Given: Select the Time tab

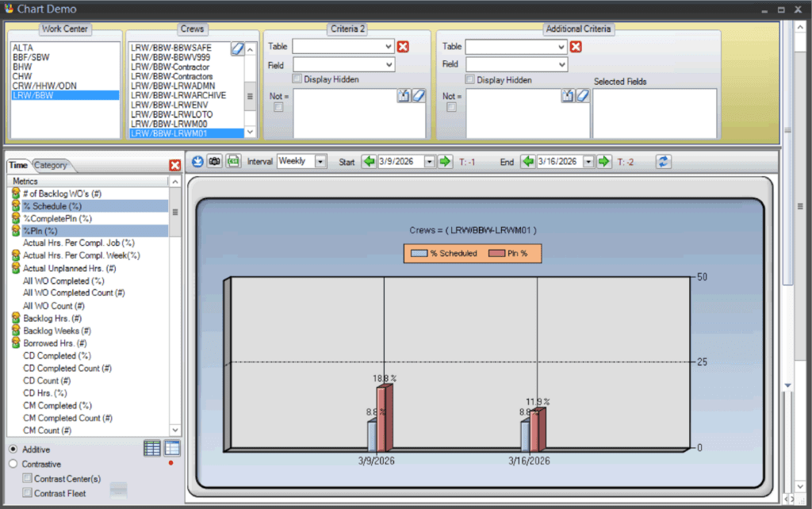Looking at the screenshot, I should [18, 166].
